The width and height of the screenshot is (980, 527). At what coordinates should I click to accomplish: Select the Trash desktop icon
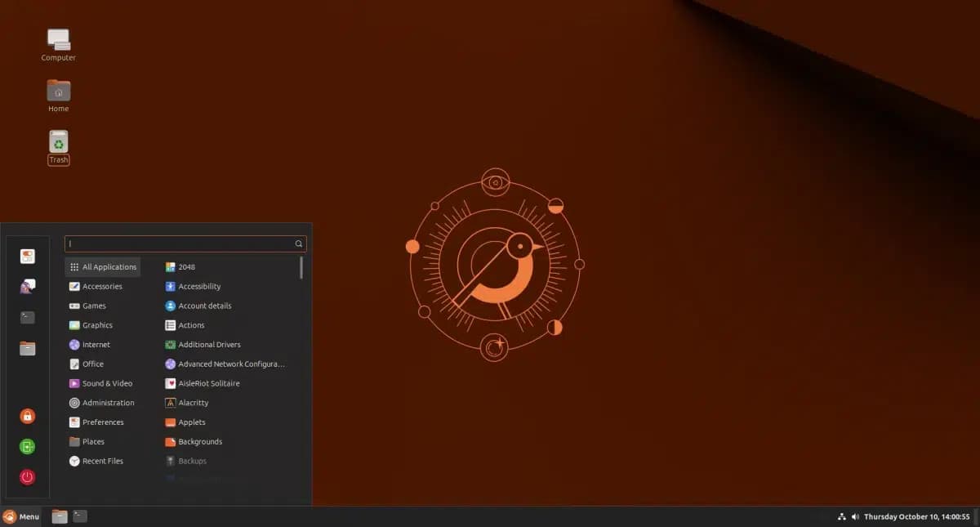pyautogui.click(x=59, y=147)
